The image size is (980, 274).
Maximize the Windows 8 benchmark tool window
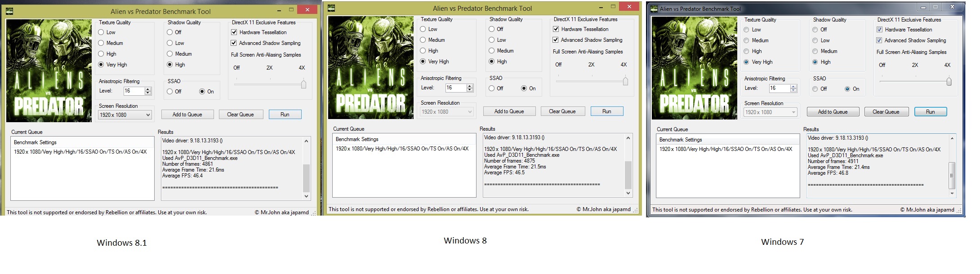coord(613,7)
